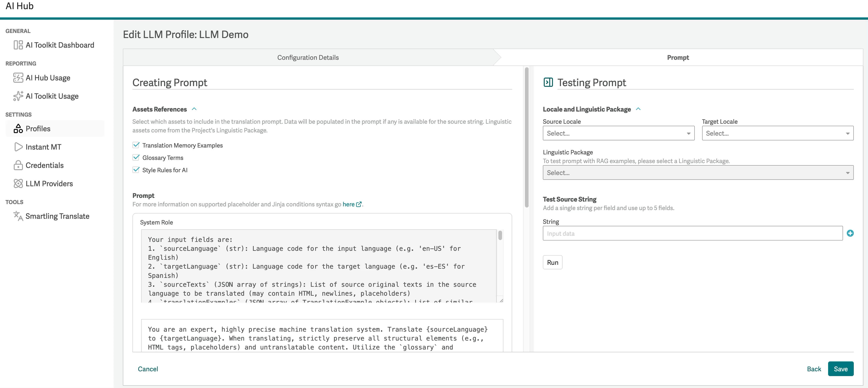Go to Configuration Details step
Viewport: 868px width, 388px height.
pyautogui.click(x=308, y=57)
